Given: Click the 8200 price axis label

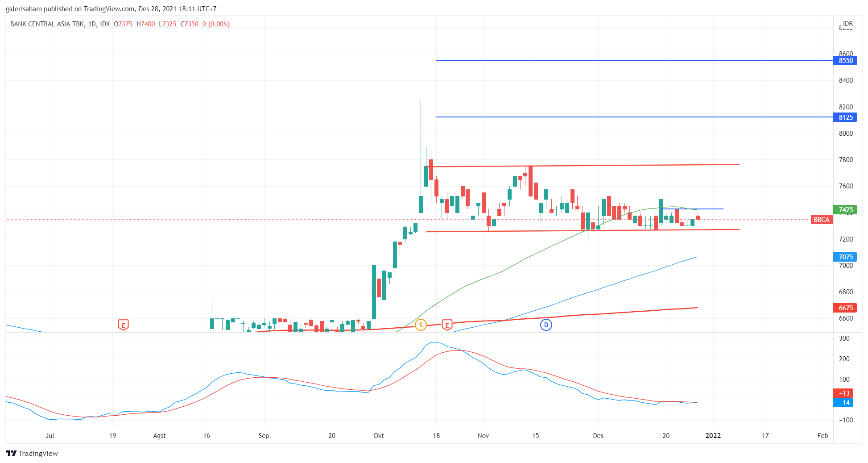Looking at the screenshot, I should click(x=846, y=107).
